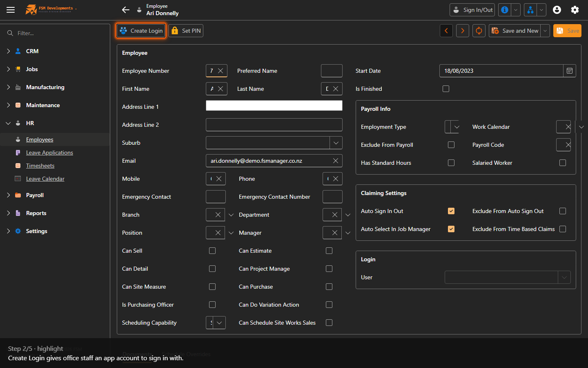Image resolution: width=588 pixels, height=368 pixels.
Task: Clear the Manager selection
Action: [x=335, y=233]
